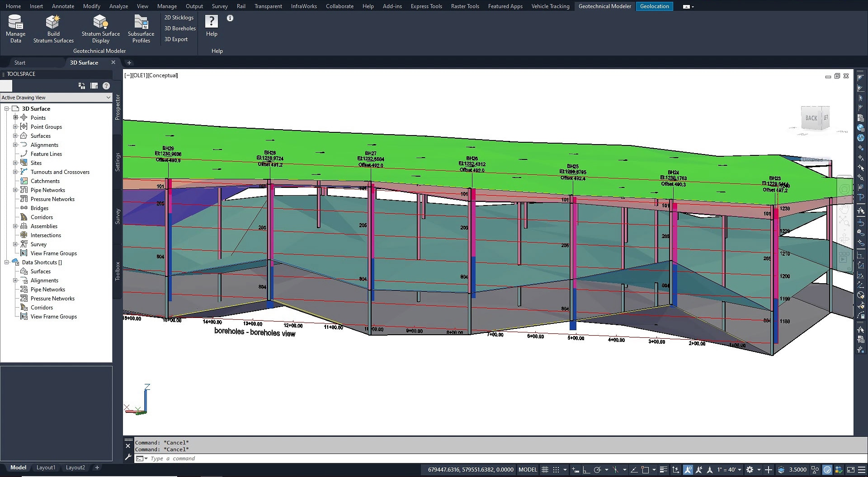
Task: Toggle isometric drafting mode
Action: point(615,470)
